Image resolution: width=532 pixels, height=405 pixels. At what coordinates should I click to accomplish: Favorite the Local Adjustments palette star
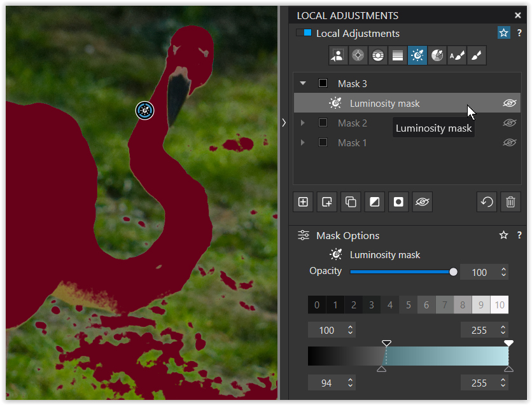pyautogui.click(x=503, y=33)
